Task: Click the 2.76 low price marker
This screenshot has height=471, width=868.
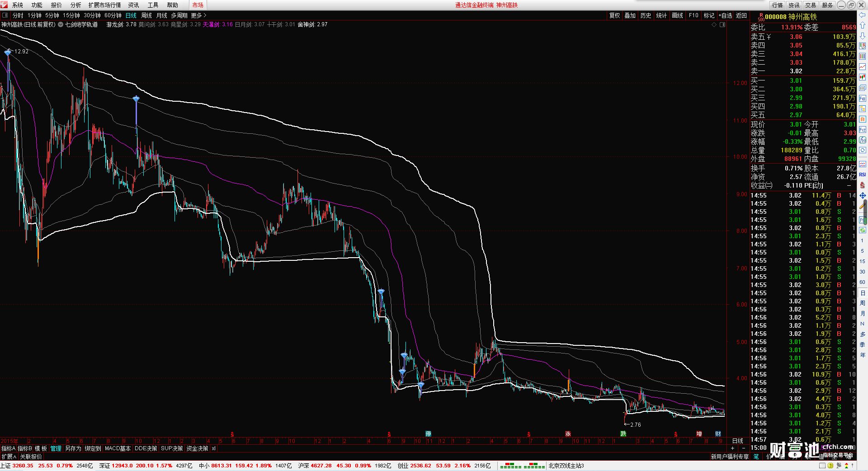Action: 636,425
